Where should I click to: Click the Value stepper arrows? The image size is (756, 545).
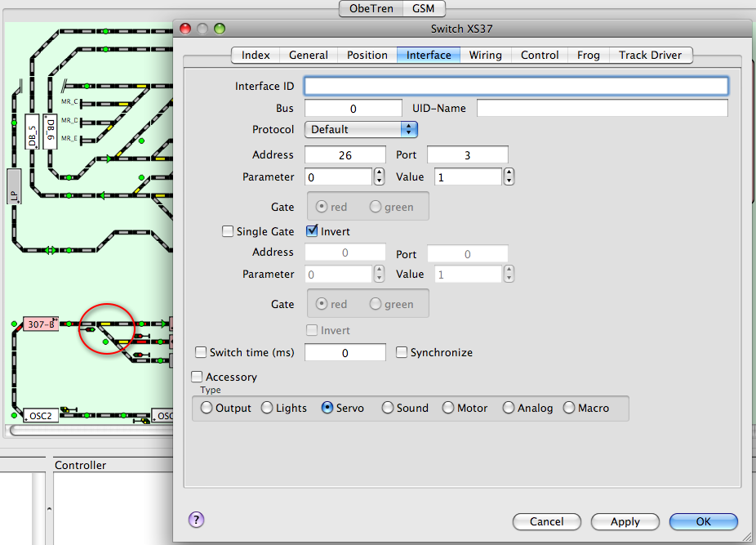tap(509, 177)
